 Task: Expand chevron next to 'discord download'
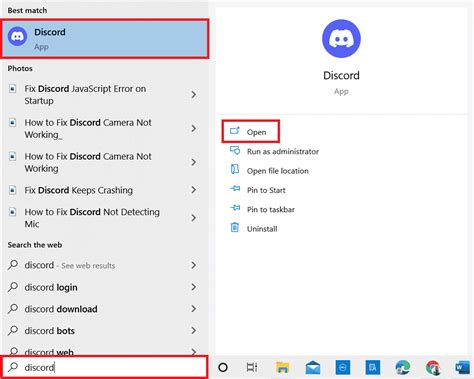point(193,309)
